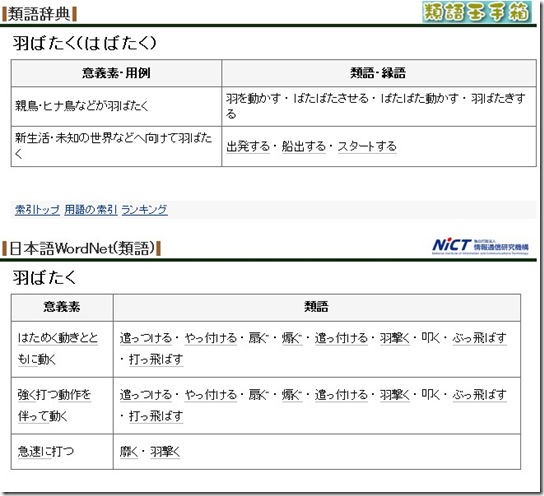Screen dimensions: 544x496
Task: Click ぶっ飛ばす in the はためく動き row
Action: coord(479,338)
